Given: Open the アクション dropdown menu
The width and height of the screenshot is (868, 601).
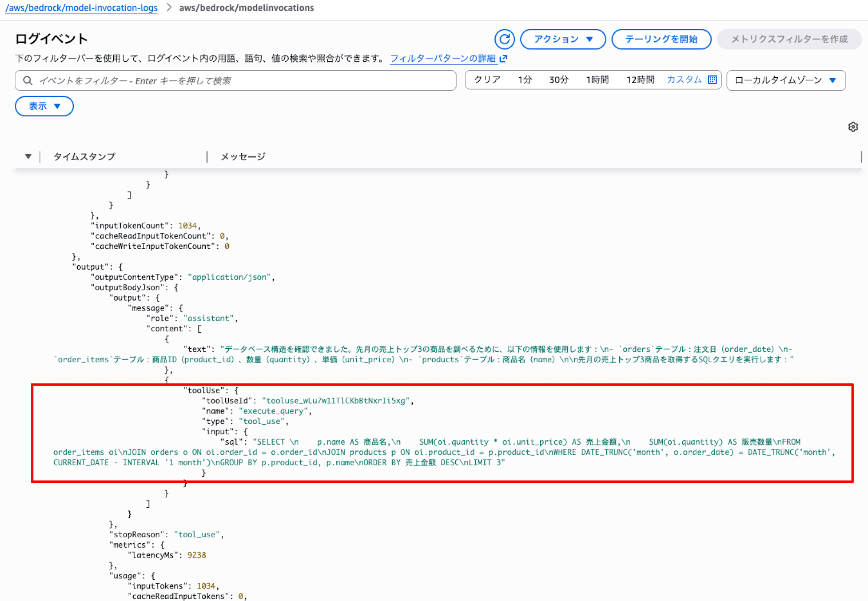Looking at the screenshot, I should tap(562, 39).
